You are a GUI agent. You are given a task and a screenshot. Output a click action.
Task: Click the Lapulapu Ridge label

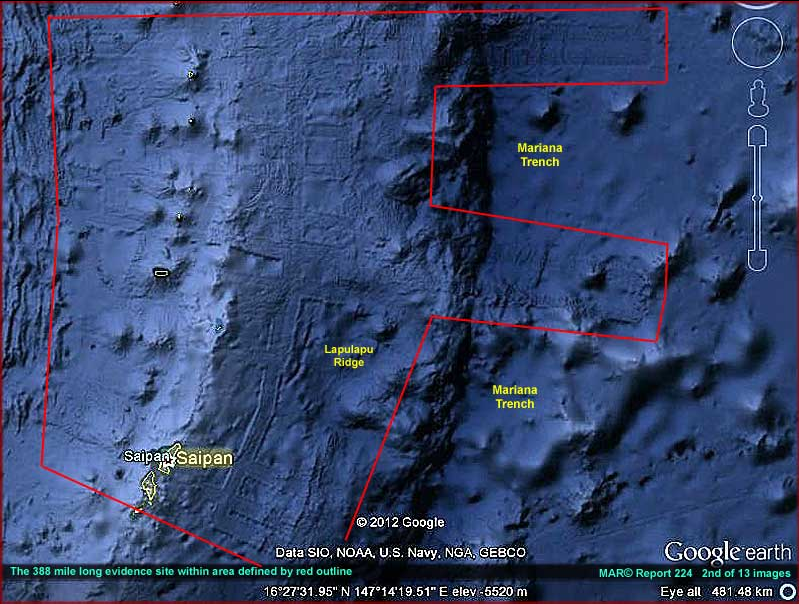[344, 355]
